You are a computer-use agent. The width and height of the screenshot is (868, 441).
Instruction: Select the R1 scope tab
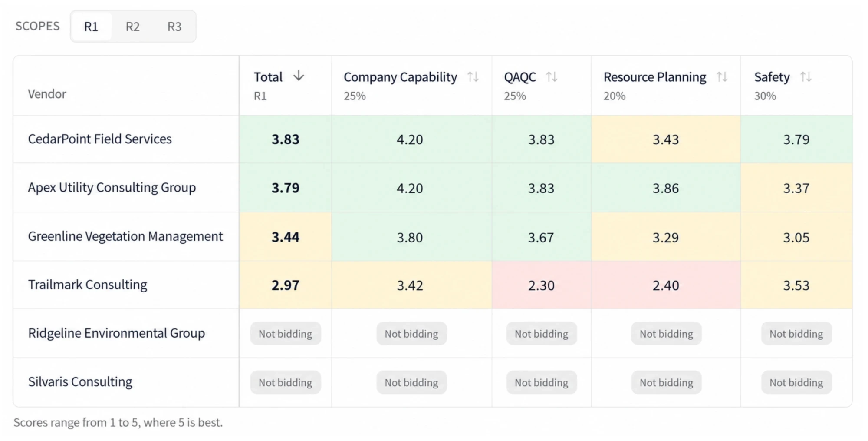(91, 27)
